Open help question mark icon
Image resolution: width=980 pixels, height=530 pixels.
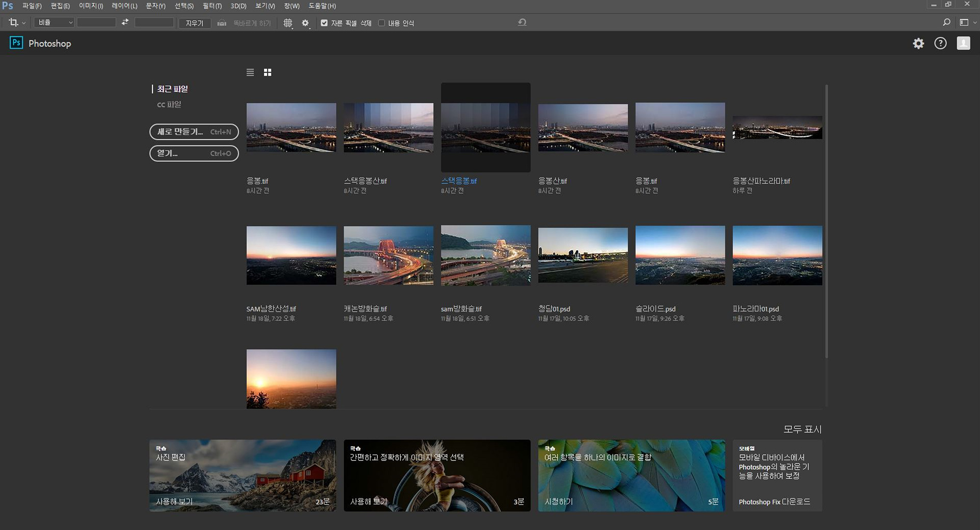pyautogui.click(x=940, y=44)
